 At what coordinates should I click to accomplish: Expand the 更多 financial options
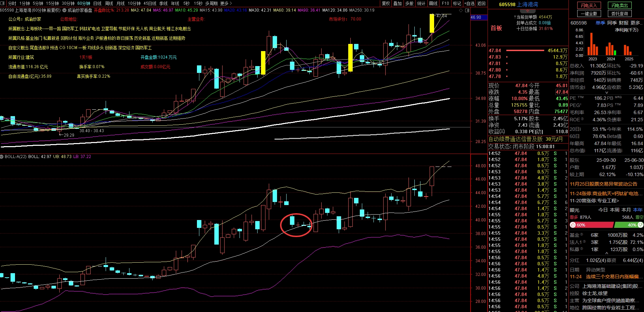637,23
